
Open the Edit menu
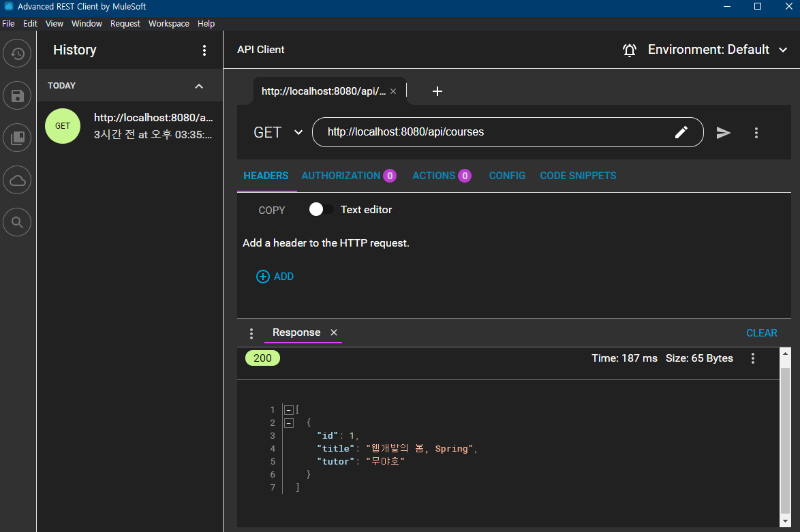[30, 23]
